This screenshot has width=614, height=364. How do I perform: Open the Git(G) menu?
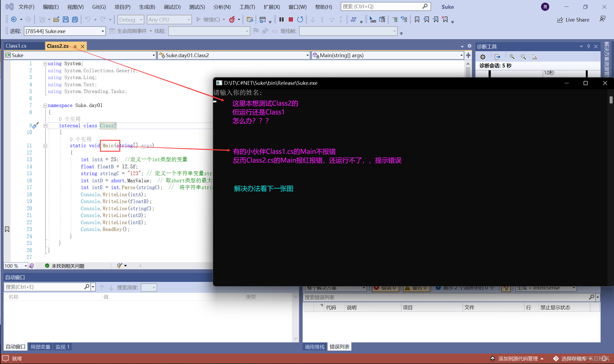99,7
